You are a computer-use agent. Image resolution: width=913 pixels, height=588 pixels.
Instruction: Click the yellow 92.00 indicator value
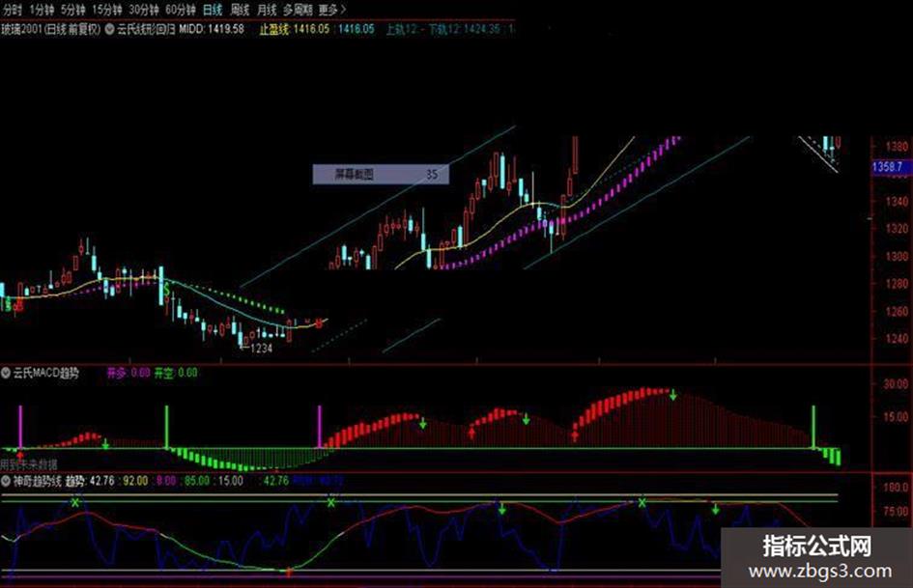point(135,482)
